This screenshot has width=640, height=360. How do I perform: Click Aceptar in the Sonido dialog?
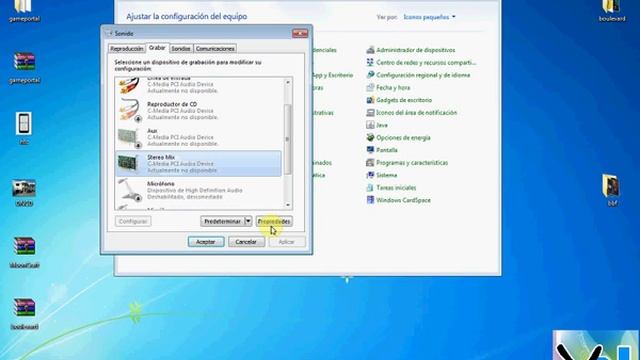click(x=206, y=242)
